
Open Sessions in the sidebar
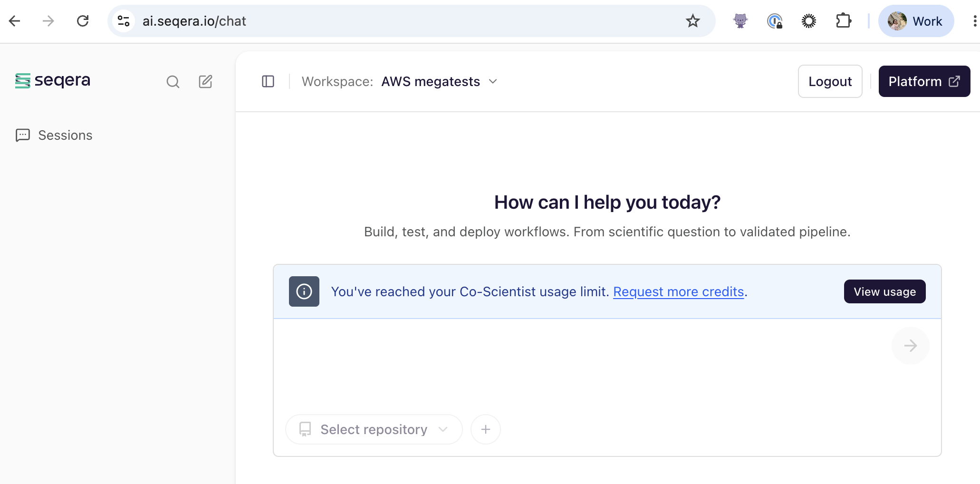tap(54, 136)
